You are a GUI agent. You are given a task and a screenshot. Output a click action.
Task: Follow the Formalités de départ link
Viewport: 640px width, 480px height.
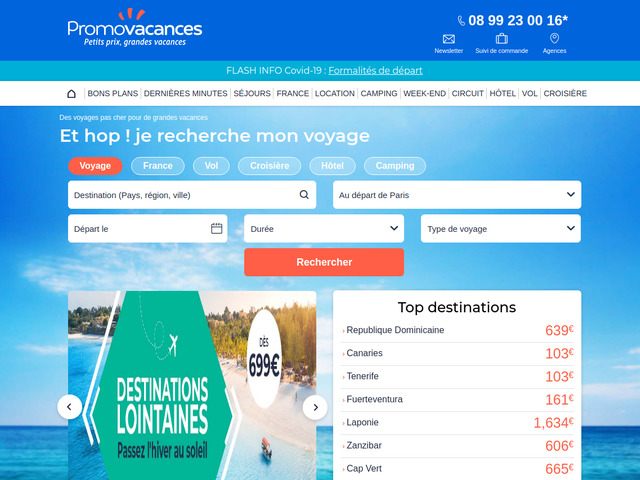pyautogui.click(x=375, y=71)
